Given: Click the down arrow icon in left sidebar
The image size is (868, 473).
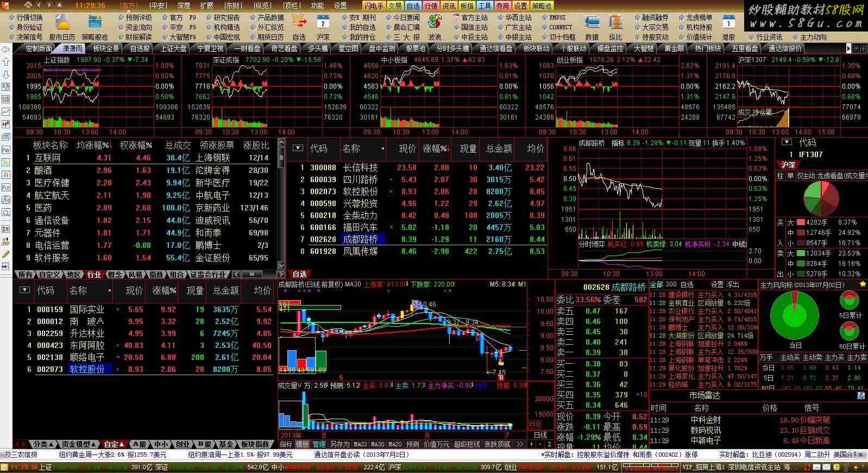Looking at the screenshot, I should [6, 75].
